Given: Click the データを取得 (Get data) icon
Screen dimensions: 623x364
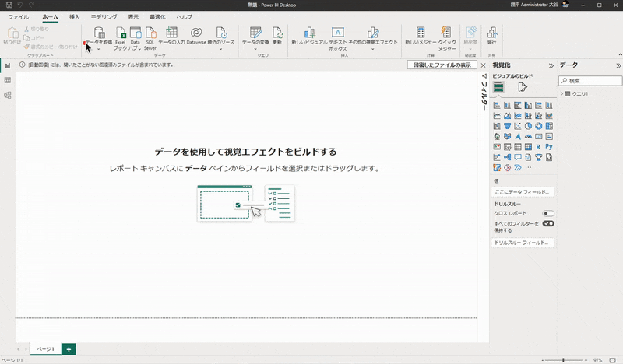Looking at the screenshot, I should [x=99, y=33].
